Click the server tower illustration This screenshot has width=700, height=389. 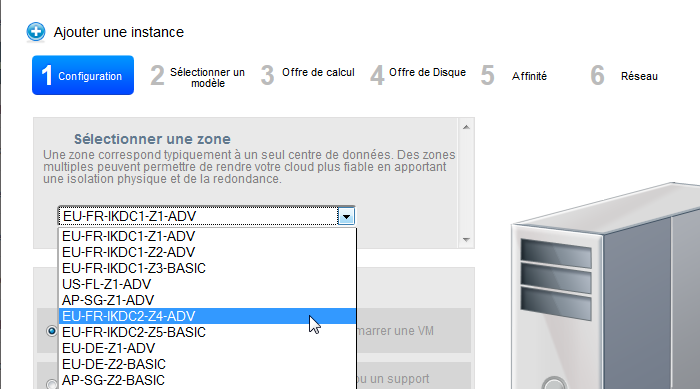pyautogui.click(x=605, y=286)
